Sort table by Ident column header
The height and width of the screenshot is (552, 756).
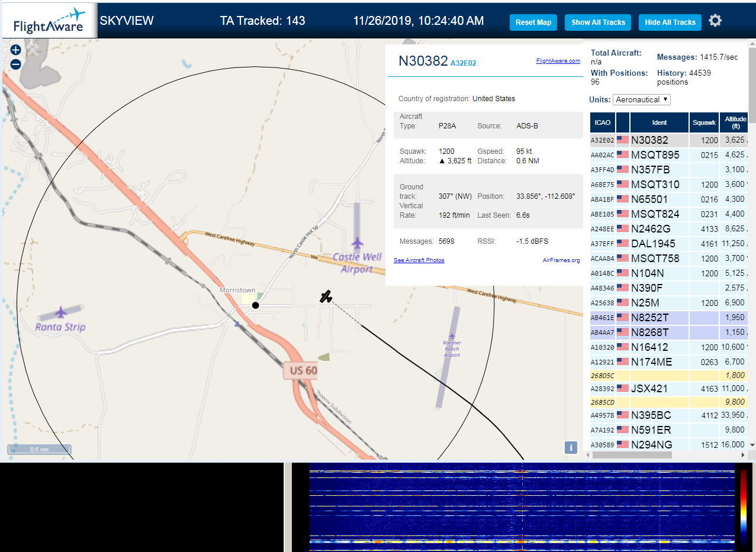660,122
